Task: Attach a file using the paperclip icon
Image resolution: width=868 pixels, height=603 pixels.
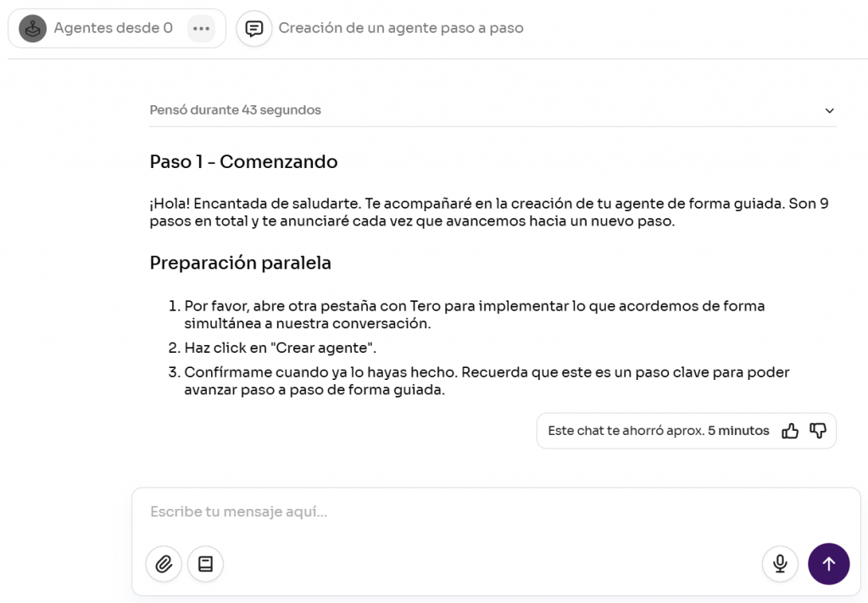Action: click(164, 564)
